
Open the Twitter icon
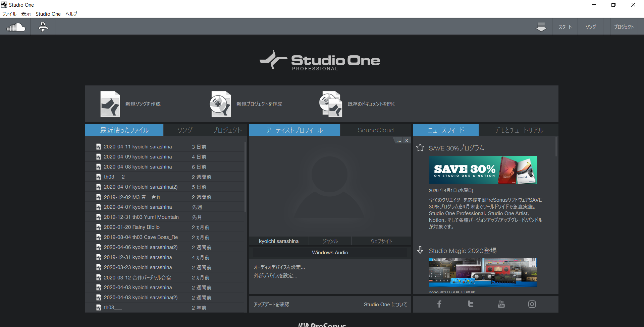(471, 304)
